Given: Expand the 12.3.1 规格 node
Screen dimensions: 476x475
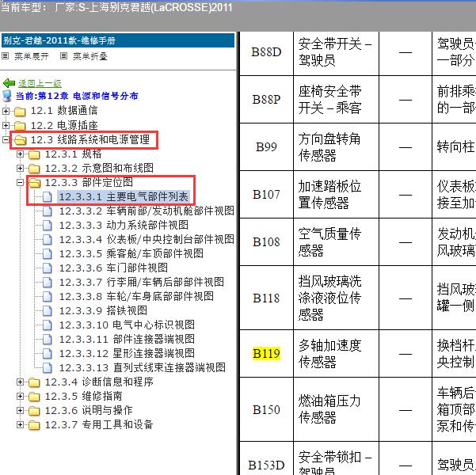Looking at the screenshot, I should (x=20, y=154).
